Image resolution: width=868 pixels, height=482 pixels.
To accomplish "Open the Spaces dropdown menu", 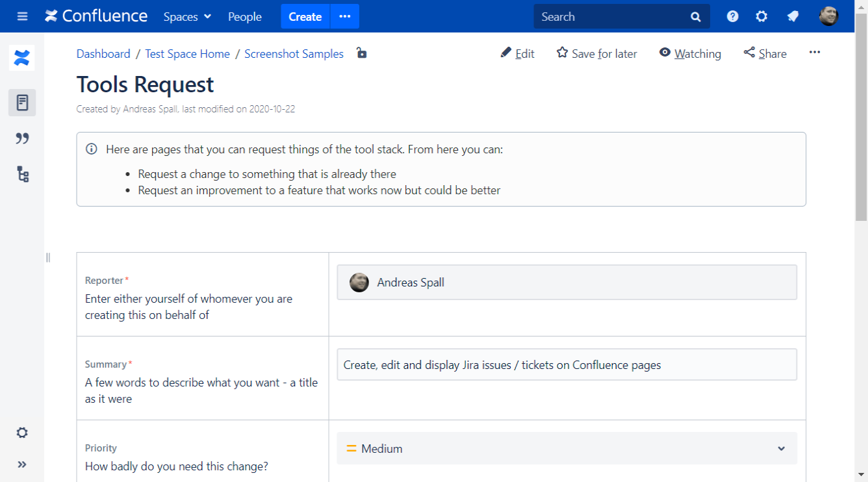I will tap(187, 17).
